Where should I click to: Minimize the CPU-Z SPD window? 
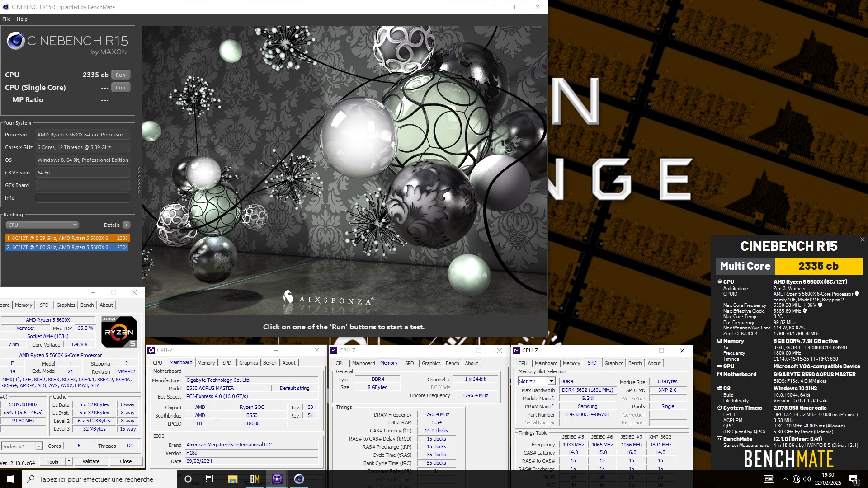pyautogui.click(x=641, y=351)
